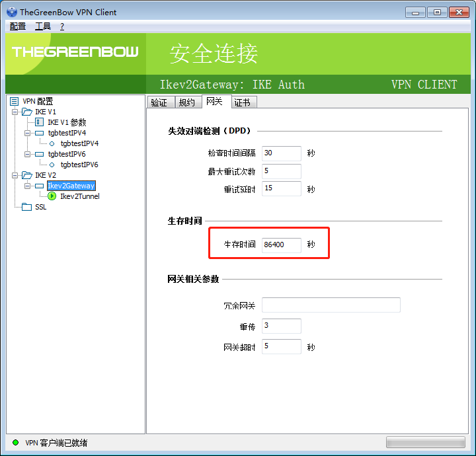Open the 证书 tab

click(244, 102)
